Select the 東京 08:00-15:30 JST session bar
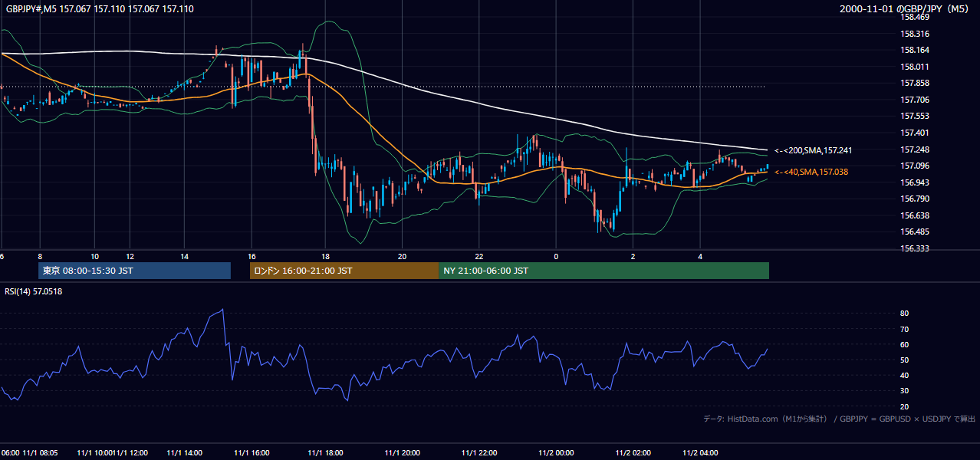Viewport: 980px width, 460px height. pos(134,271)
